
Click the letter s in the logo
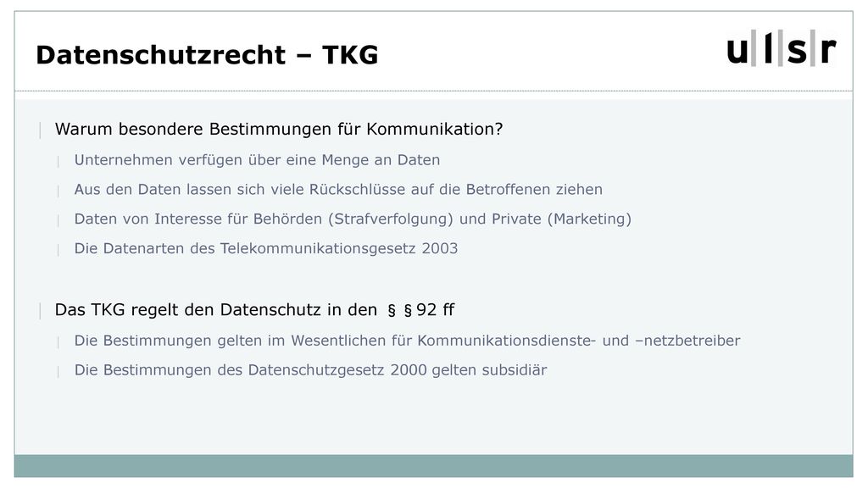pos(797,51)
